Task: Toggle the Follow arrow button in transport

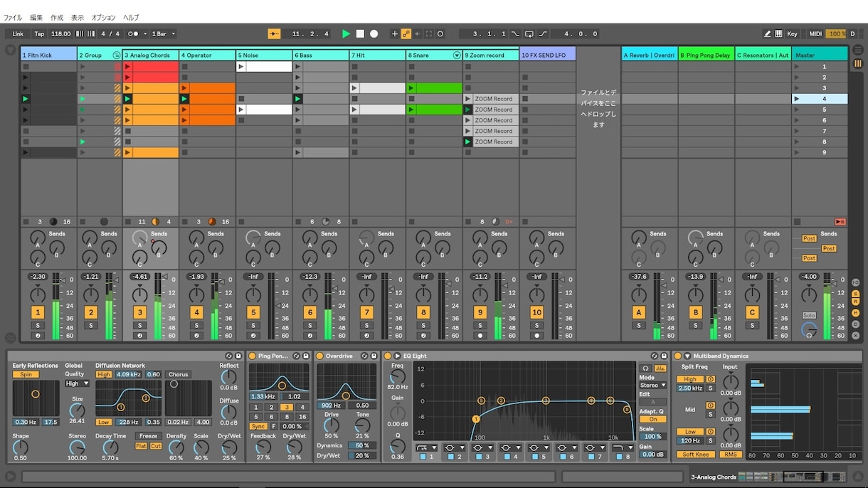Action: (x=275, y=33)
